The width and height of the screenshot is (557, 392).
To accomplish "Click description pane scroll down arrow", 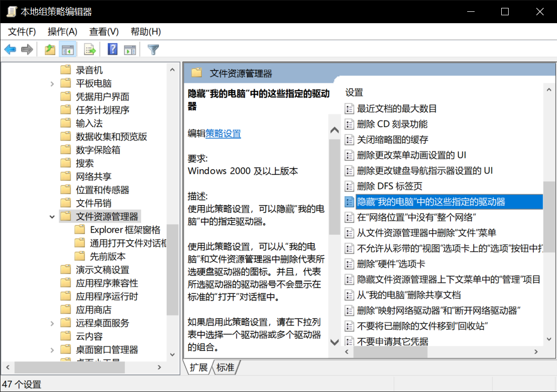I will 334,342.
